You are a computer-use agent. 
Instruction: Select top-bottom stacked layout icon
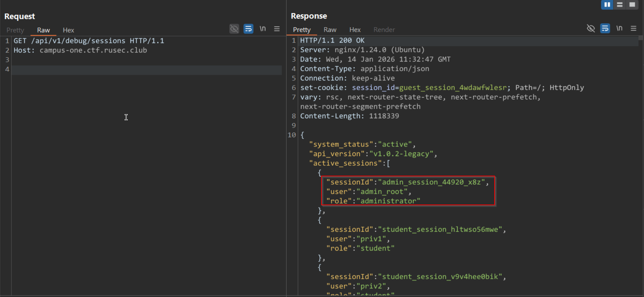click(x=620, y=4)
